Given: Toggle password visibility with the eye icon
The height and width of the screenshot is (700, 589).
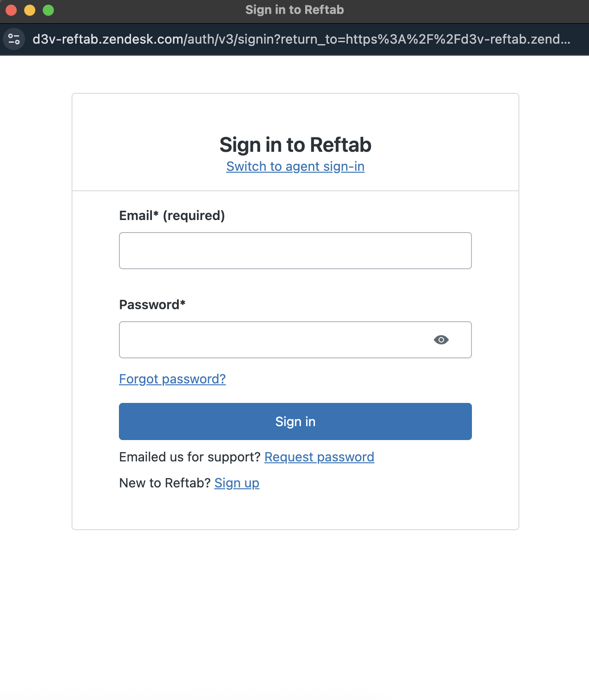Looking at the screenshot, I should [x=441, y=340].
